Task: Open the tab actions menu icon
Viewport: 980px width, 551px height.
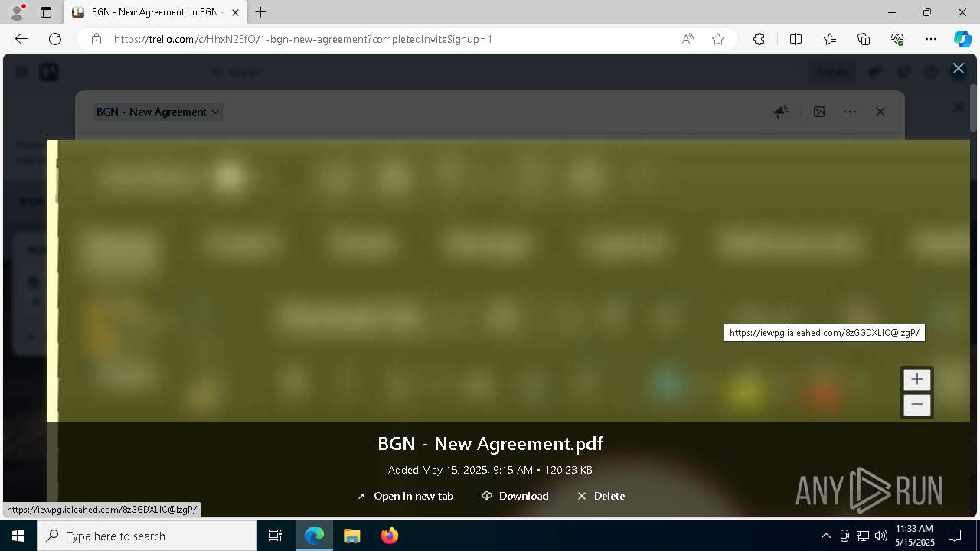Action: tap(46, 12)
